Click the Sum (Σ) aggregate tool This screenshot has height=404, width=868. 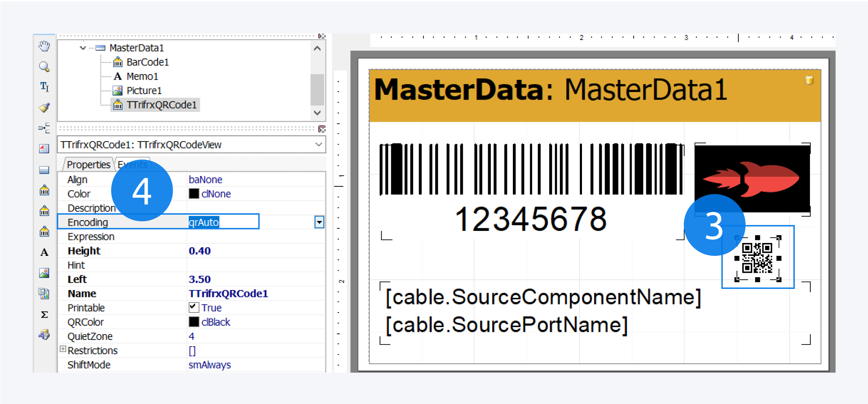pos(44,314)
